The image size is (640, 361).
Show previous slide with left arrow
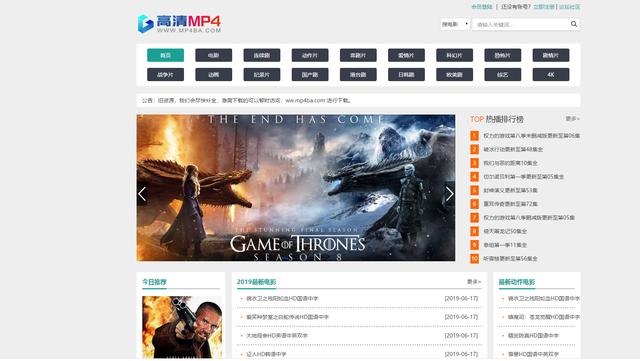coord(142,194)
